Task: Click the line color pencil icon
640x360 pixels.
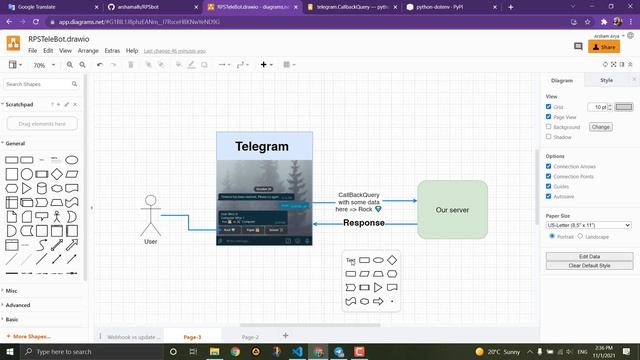Action: point(191,64)
